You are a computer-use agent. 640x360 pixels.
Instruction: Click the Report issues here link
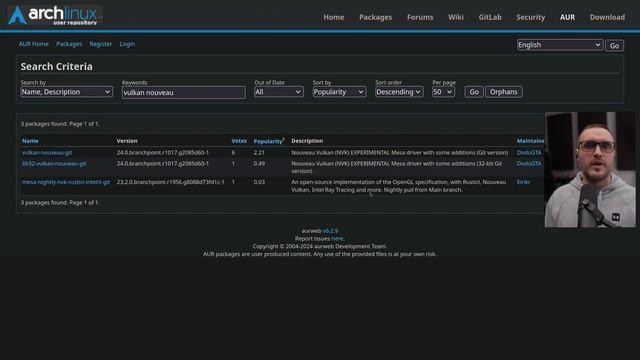337,238
